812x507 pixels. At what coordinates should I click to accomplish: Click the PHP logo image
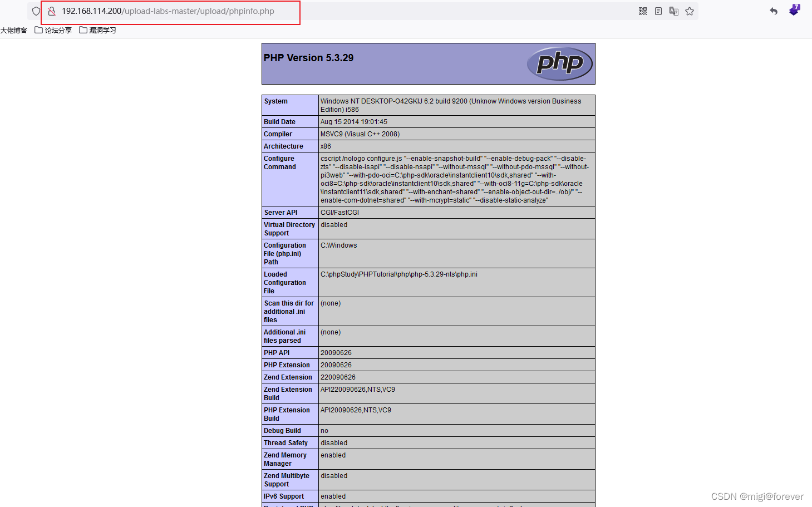(560, 63)
